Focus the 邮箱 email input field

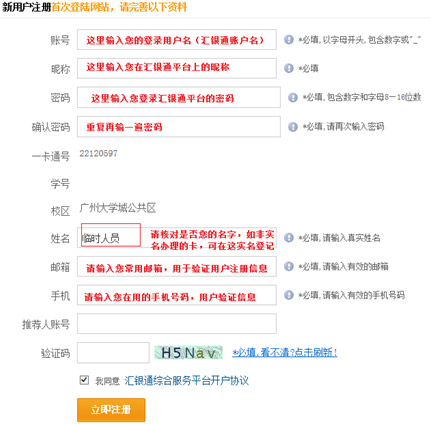(x=177, y=266)
